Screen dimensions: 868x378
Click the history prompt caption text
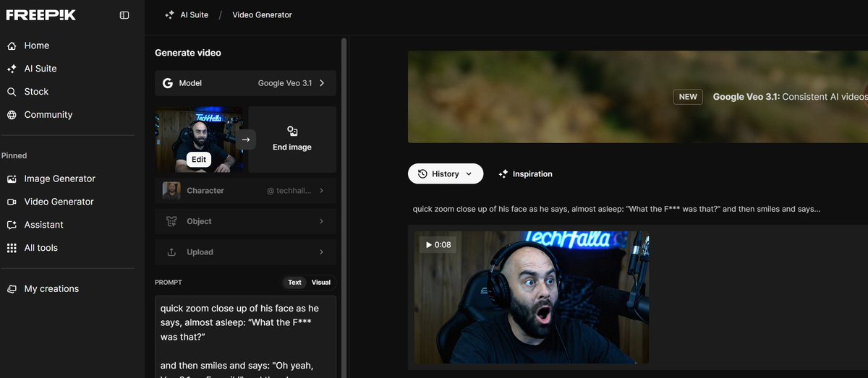pos(616,209)
